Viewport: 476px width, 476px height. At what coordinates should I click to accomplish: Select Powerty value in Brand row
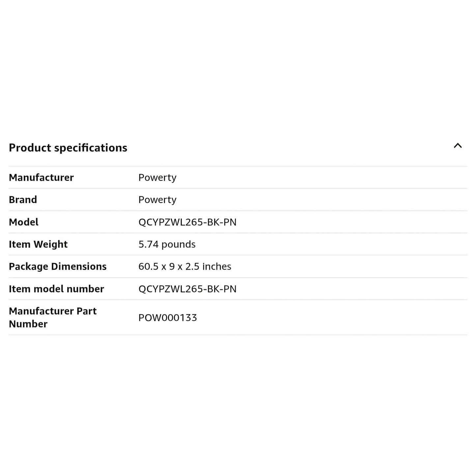[157, 200]
